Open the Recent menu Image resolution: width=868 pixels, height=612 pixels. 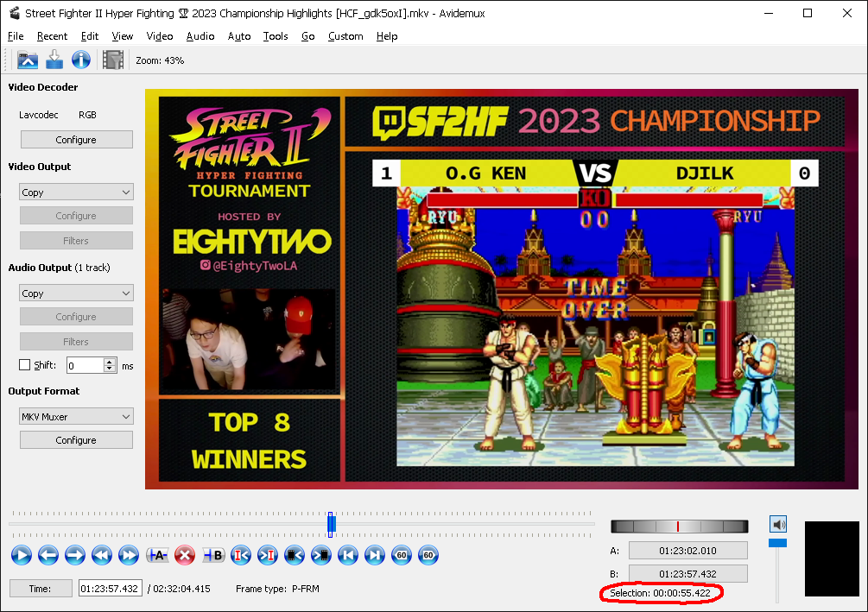[x=52, y=36]
